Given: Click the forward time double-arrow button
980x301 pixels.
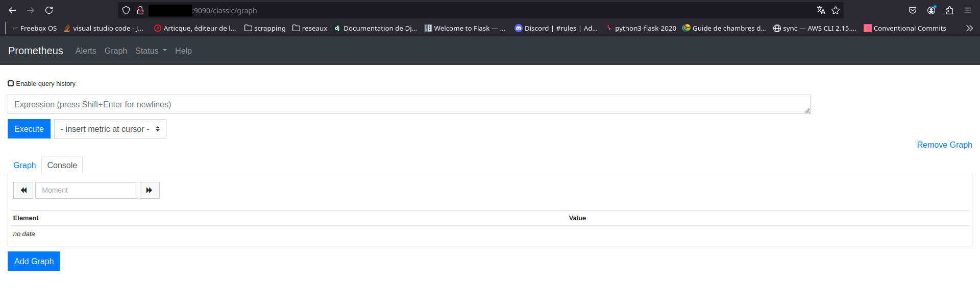Looking at the screenshot, I should click(150, 190).
